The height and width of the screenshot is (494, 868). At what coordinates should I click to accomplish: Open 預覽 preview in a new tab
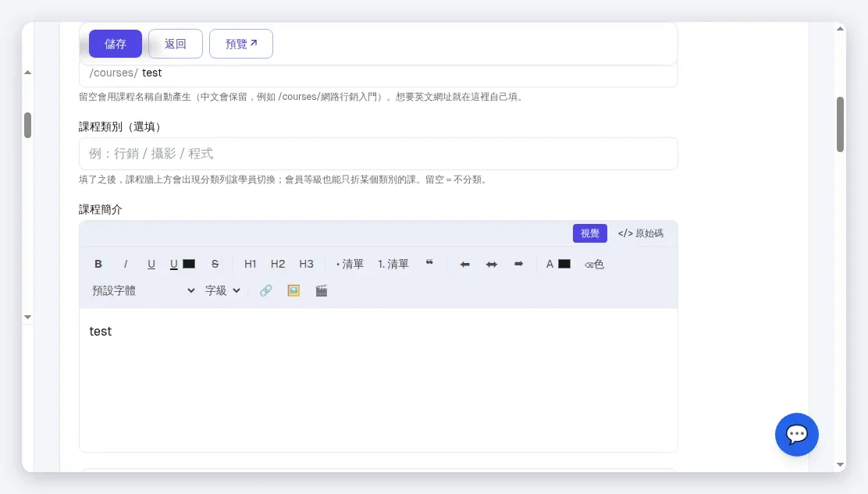(x=240, y=44)
